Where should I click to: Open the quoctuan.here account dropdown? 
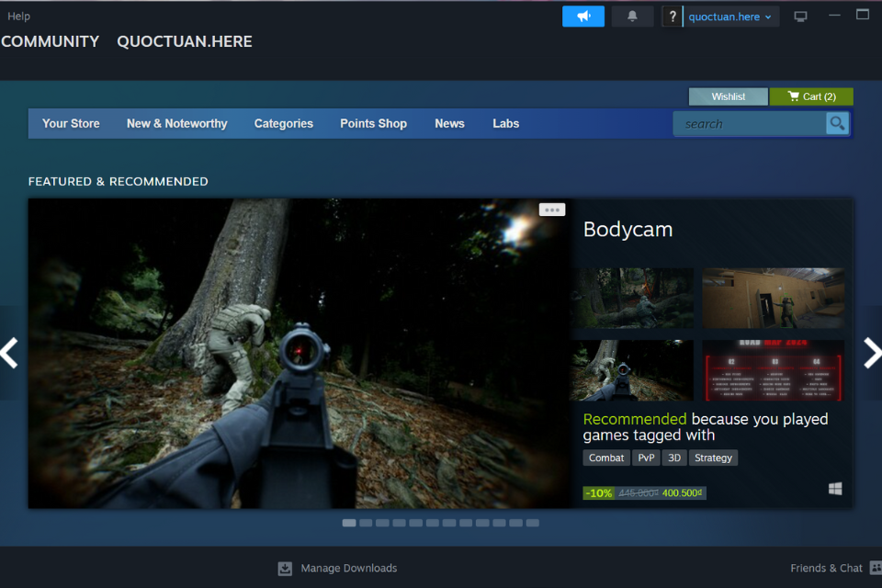point(730,17)
